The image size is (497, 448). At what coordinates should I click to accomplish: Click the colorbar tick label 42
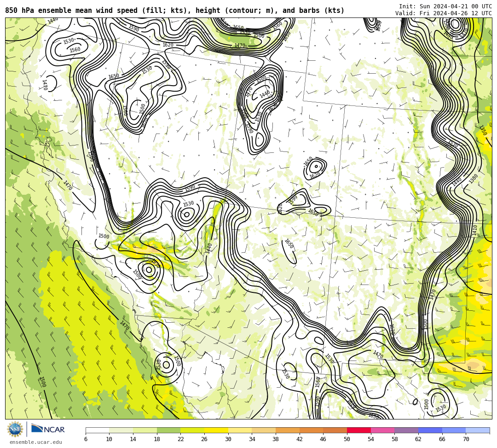pyautogui.click(x=299, y=439)
